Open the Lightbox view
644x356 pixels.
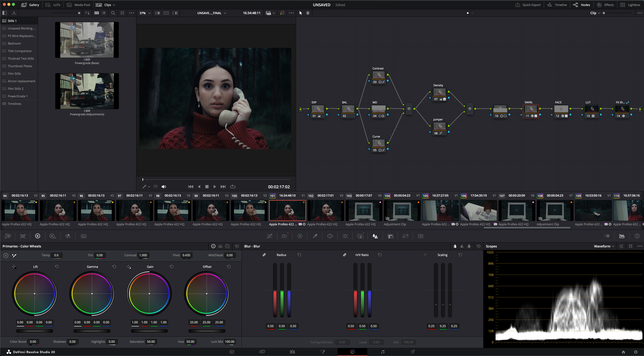pos(630,5)
